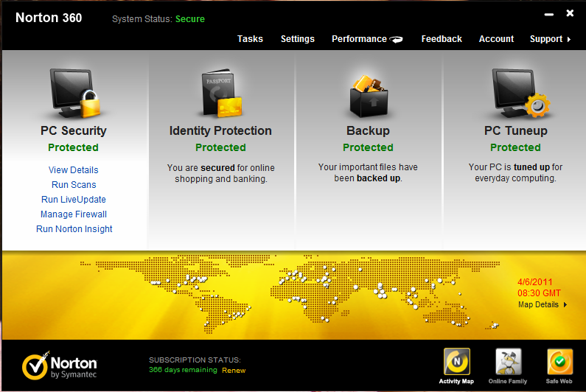Select the PC Security heading
The height and width of the screenshot is (392, 586).
pyautogui.click(x=74, y=131)
